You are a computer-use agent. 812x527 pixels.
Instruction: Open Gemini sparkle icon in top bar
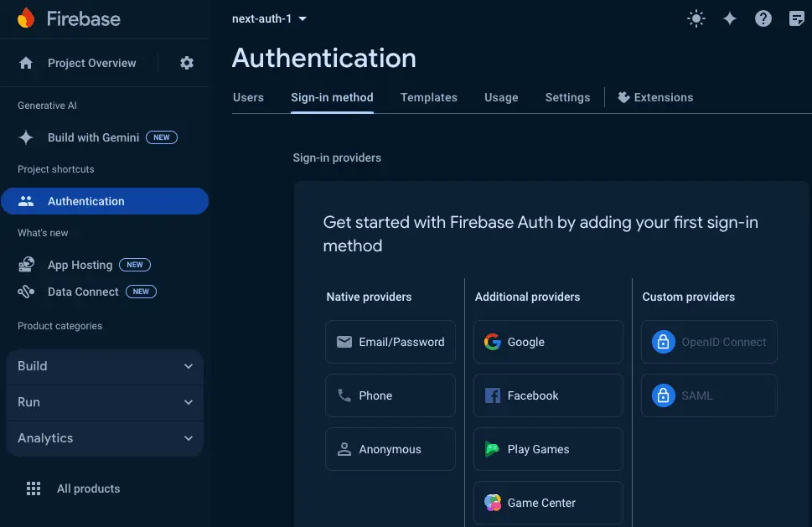[x=730, y=19]
